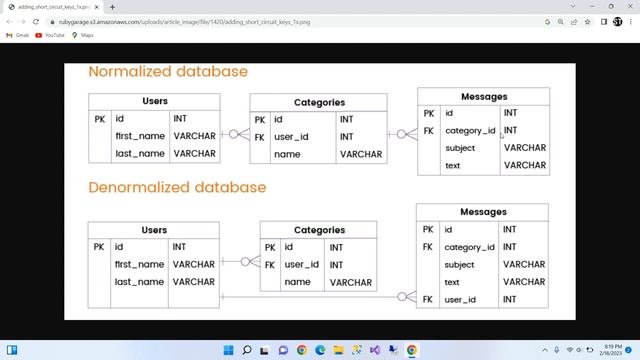Click the 'Denormalized database' heading
640x360 pixels.
(177, 187)
